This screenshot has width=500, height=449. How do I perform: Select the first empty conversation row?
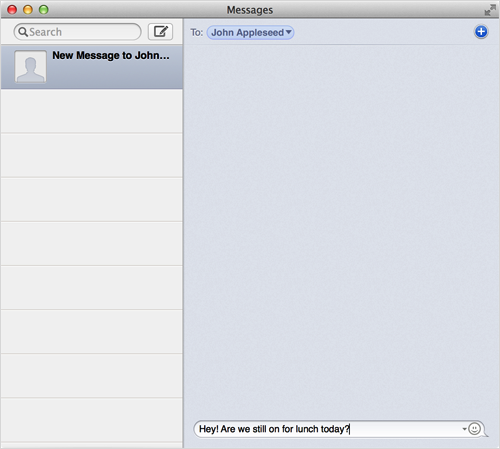tap(92, 111)
